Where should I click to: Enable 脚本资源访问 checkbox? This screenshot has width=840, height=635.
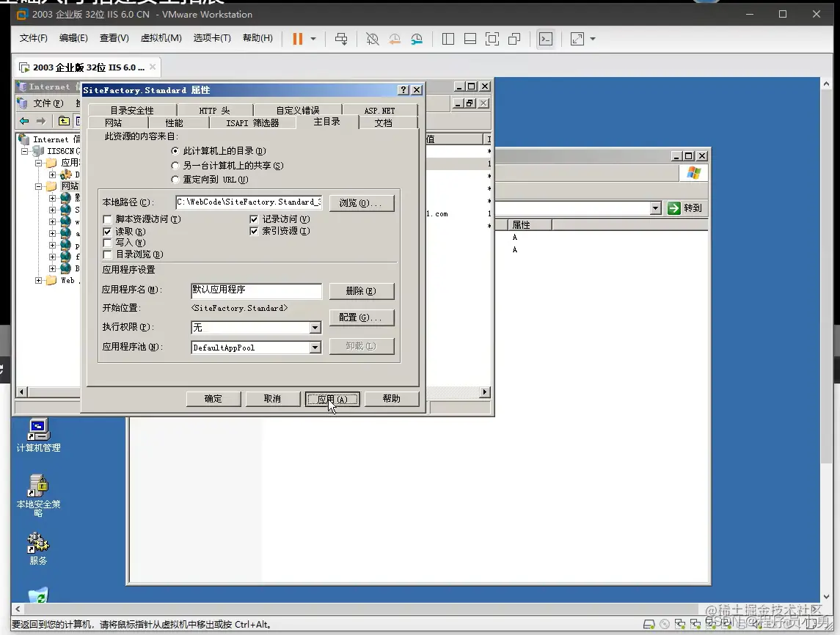click(x=107, y=219)
